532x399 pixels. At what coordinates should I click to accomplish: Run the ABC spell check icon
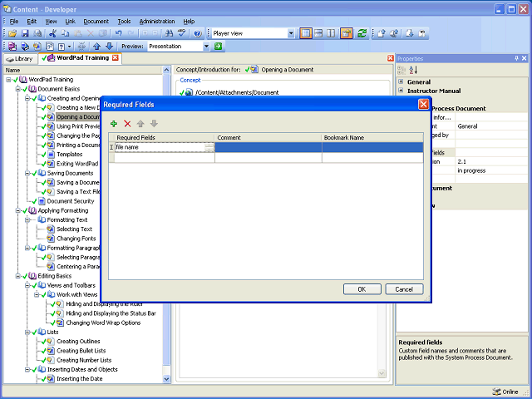182,33
